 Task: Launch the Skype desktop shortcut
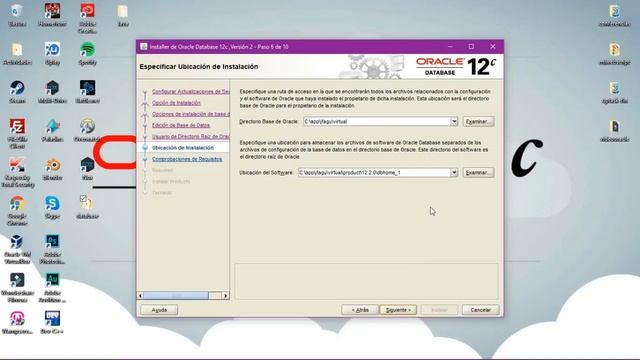(x=52, y=207)
